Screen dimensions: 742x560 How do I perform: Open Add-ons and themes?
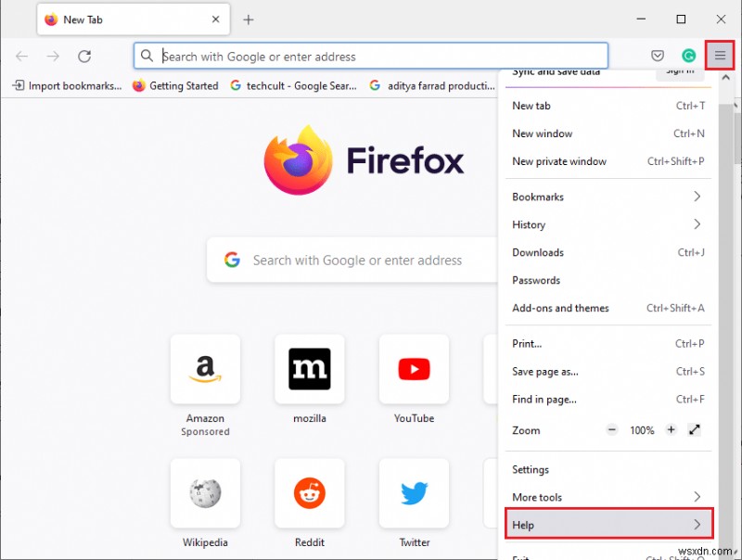(x=608, y=309)
